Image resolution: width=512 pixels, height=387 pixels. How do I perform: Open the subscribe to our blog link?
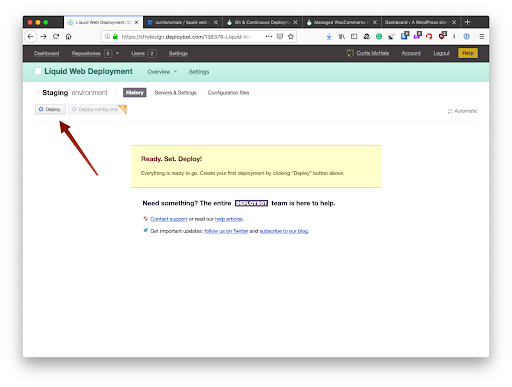tap(284, 231)
